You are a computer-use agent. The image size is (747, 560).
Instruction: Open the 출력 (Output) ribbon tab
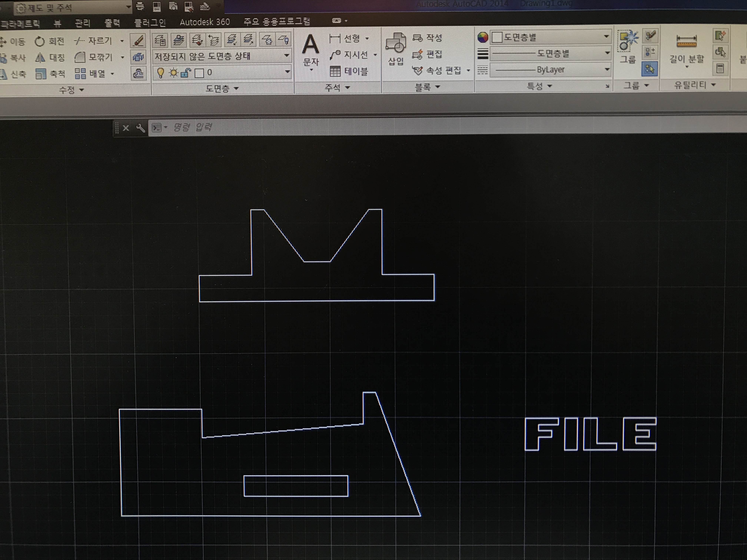click(x=112, y=23)
